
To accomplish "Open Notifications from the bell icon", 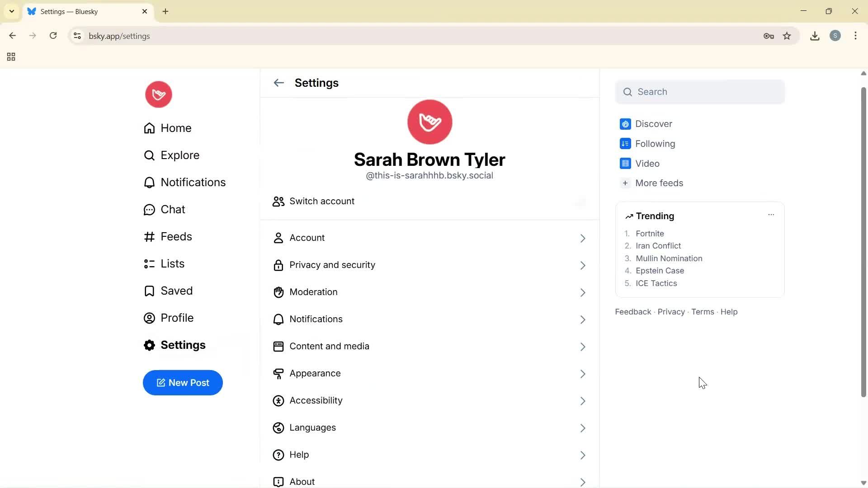I will pos(149,182).
